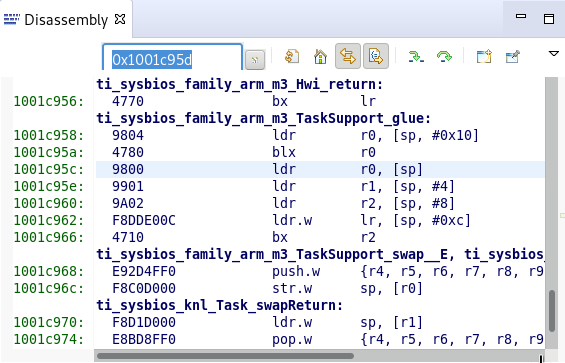Select opcode 9901
Viewport: 565px width, 363px height.
click(128, 186)
